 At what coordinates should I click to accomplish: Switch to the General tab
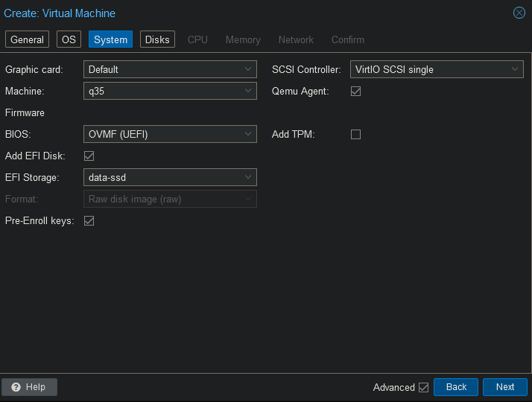pos(28,39)
